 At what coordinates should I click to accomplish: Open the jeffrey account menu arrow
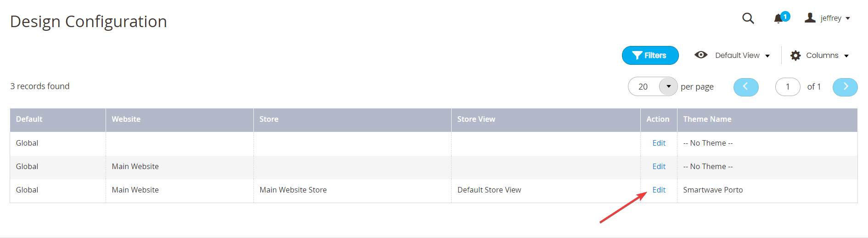[848, 18]
